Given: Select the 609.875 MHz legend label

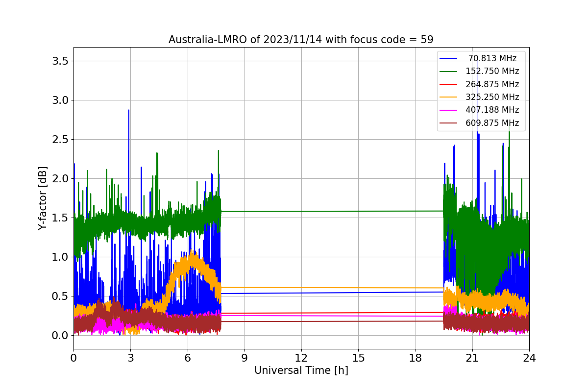Looking at the screenshot, I should click(x=492, y=123).
